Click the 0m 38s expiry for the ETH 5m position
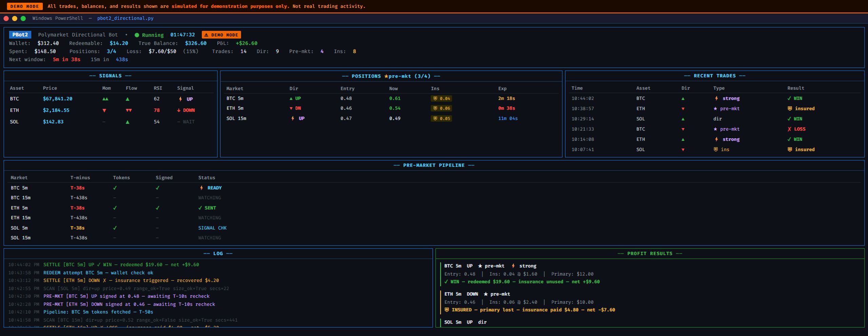868x336 pixels. click(507, 108)
